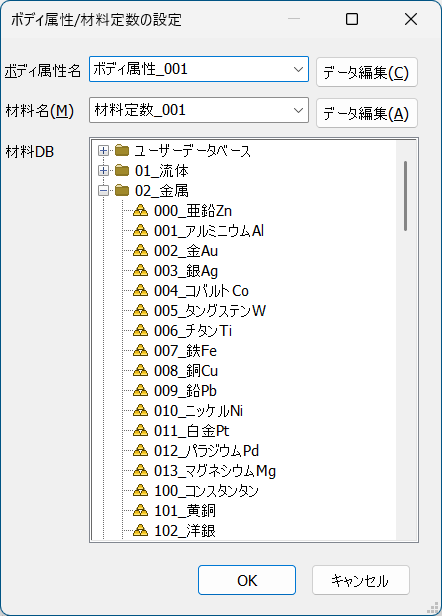Select the metal icon next to 002_金Au
Image resolution: width=442 pixels, height=616 pixels.
(140, 251)
